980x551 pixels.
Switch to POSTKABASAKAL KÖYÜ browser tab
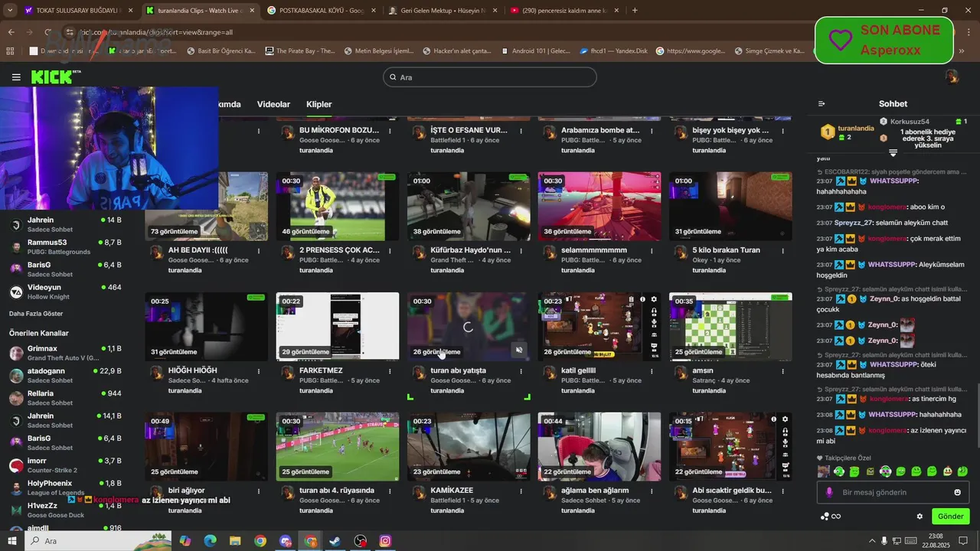pyautogui.click(x=320, y=11)
